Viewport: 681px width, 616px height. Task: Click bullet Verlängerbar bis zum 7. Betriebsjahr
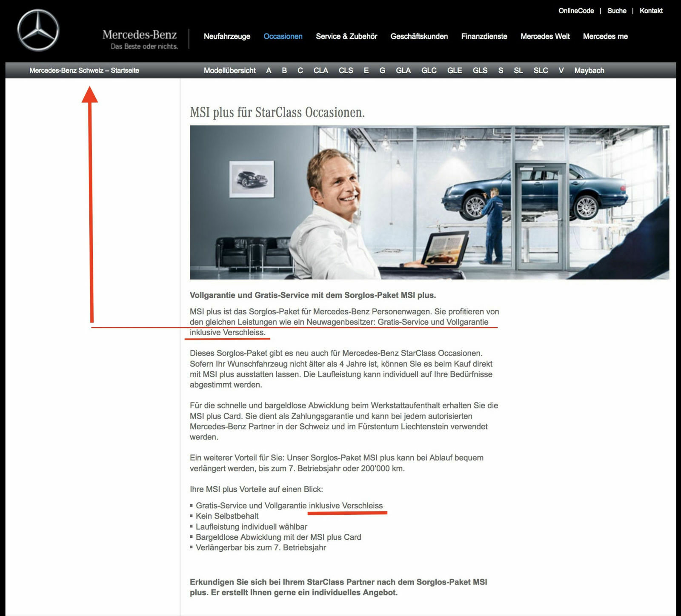pyautogui.click(x=261, y=548)
